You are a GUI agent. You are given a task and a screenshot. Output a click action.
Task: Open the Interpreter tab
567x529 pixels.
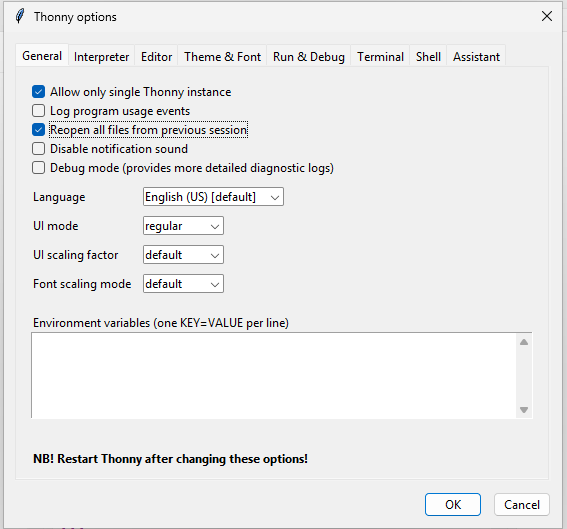pyautogui.click(x=101, y=57)
